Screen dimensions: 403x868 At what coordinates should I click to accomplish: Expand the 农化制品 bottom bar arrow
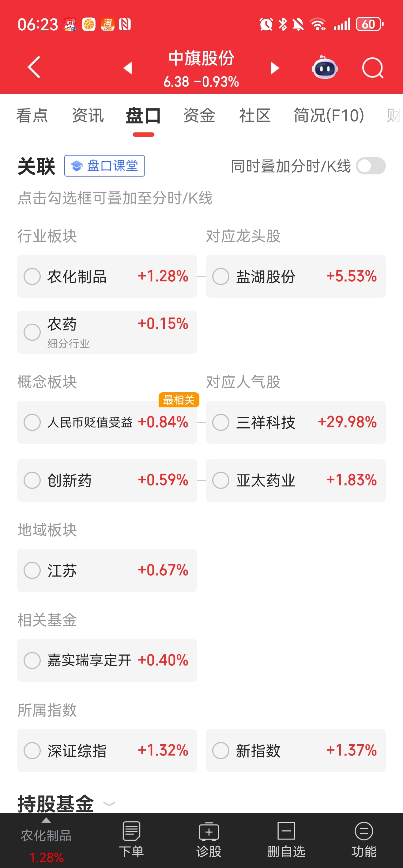click(46, 820)
